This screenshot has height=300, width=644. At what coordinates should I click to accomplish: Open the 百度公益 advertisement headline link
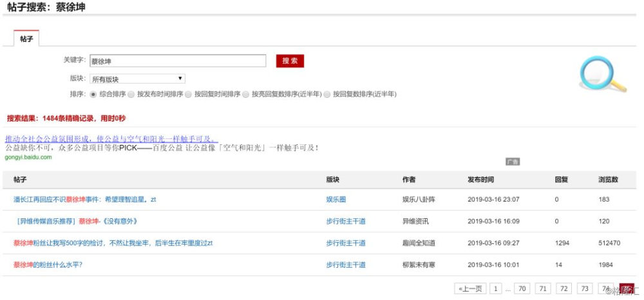click(111, 138)
